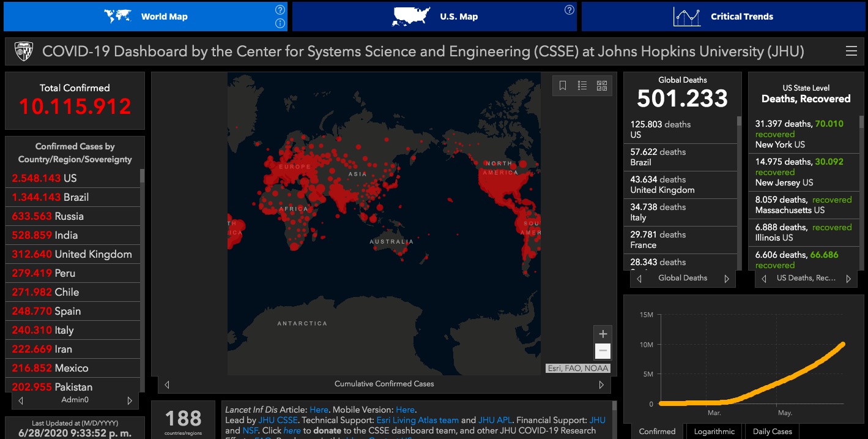Open the basemap gallery grid icon
Screen dimensions: 868x439
[x=601, y=86]
